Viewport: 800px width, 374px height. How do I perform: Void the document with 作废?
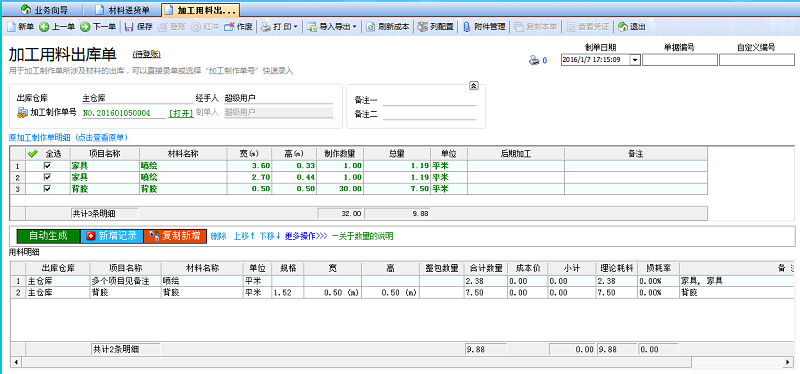coord(239,27)
